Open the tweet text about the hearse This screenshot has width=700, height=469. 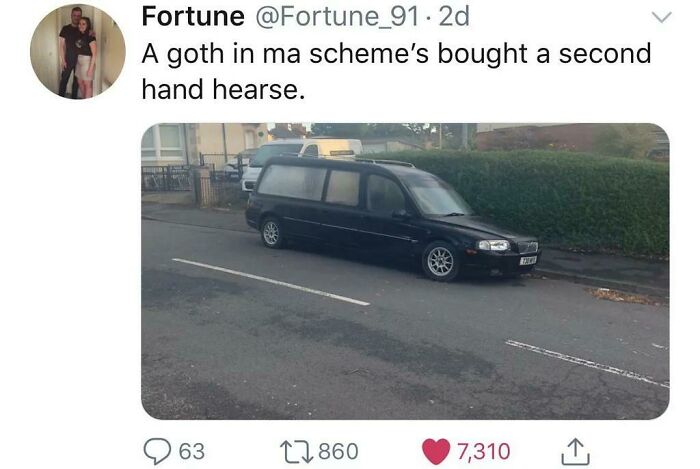click(396, 71)
